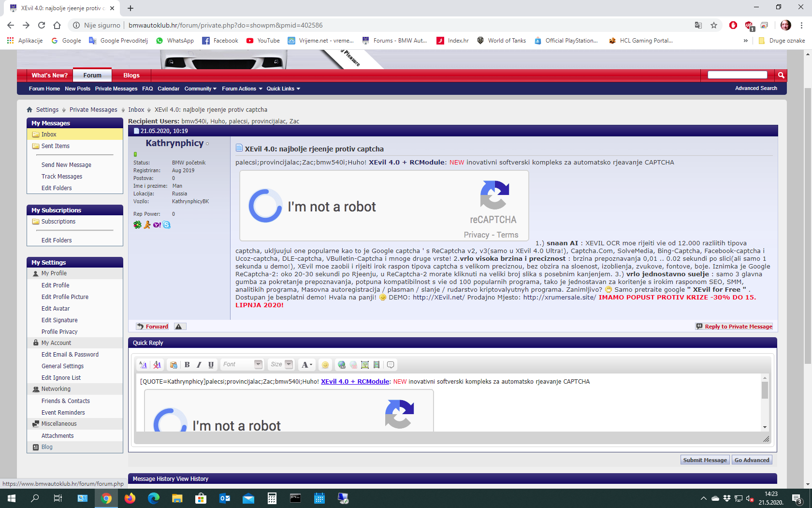Open Send New Message link
Image resolution: width=812 pixels, height=508 pixels.
[66, 165]
